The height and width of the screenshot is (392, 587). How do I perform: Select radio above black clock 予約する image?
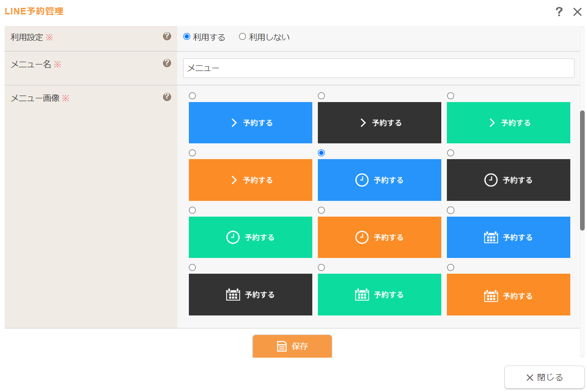click(x=451, y=153)
